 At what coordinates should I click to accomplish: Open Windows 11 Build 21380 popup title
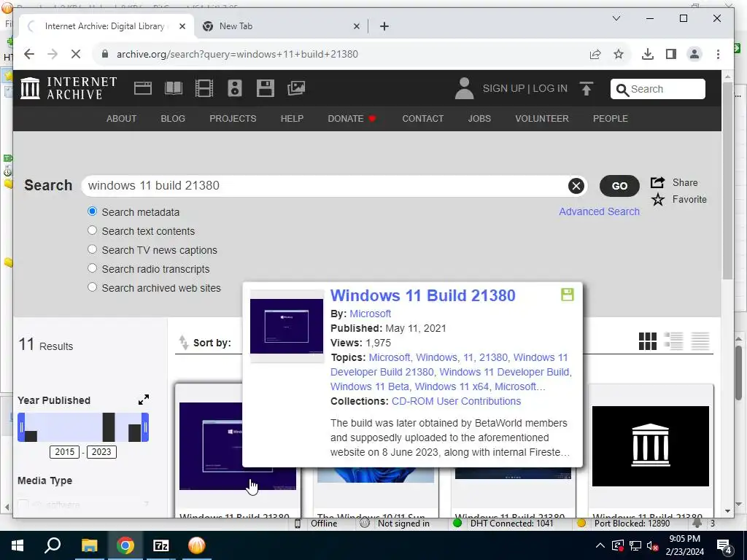[423, 295]
